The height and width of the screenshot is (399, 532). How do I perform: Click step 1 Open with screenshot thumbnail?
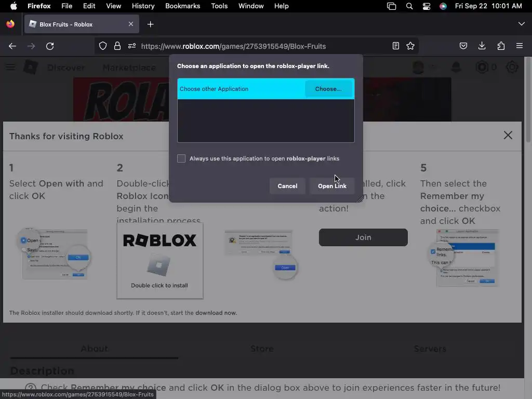[x=54, y=254]
